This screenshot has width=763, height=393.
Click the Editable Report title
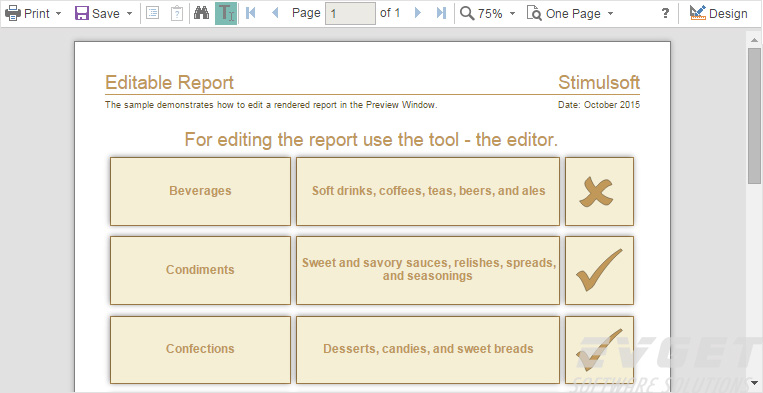[169, 83]
